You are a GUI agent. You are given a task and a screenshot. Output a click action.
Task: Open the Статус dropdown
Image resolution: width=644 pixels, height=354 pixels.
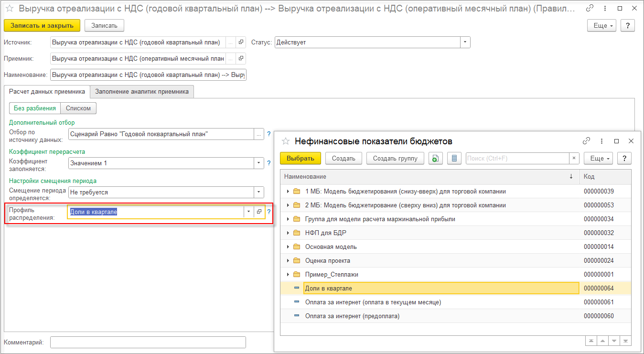pos(465,43)
